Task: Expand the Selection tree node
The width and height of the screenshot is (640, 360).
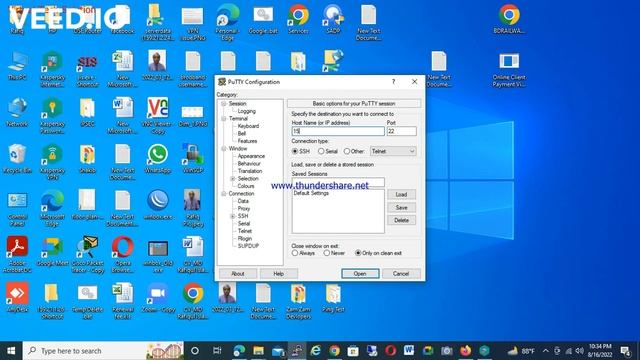Action: (x=233, y=179)
